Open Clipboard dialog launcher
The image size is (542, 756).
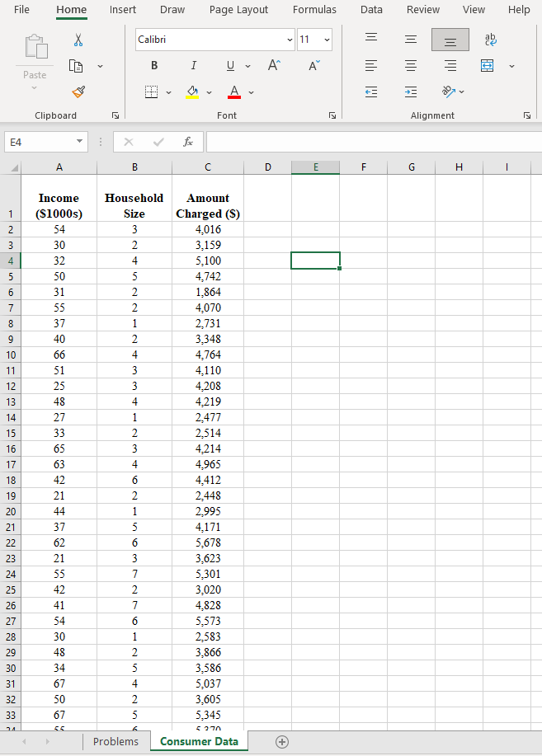tap(115, 115)
